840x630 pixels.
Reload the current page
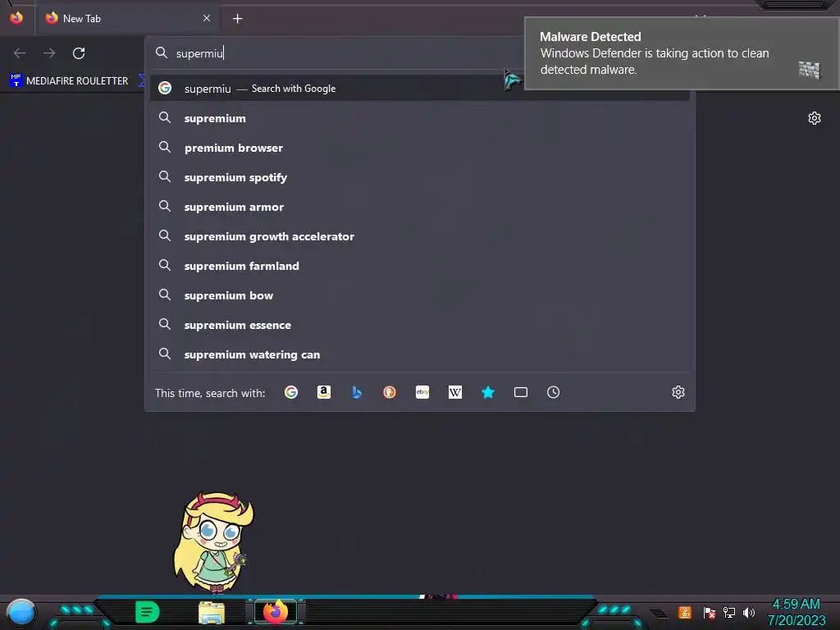79,53
